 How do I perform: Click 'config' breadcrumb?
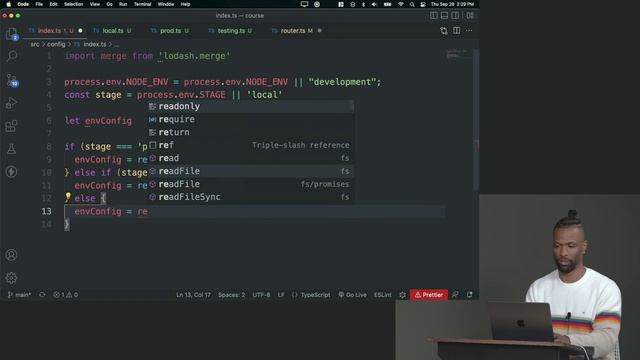pos(56,44)
